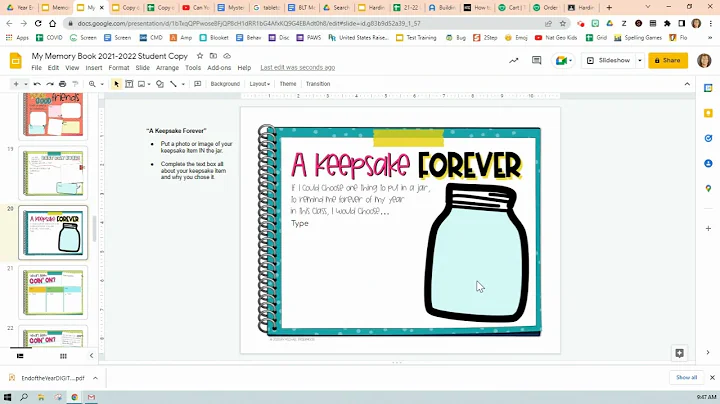
Task: Select slide 21 Goin' On thumbnail
Action: (53, 292)
